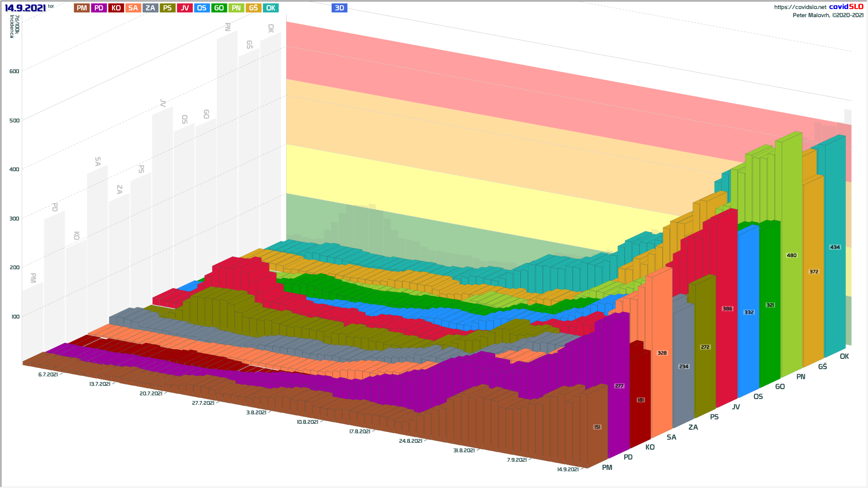The width and height of the screenshot is (868, 488).
Task: Click the 14.9.2021 date heading
Action: [25, 8]
